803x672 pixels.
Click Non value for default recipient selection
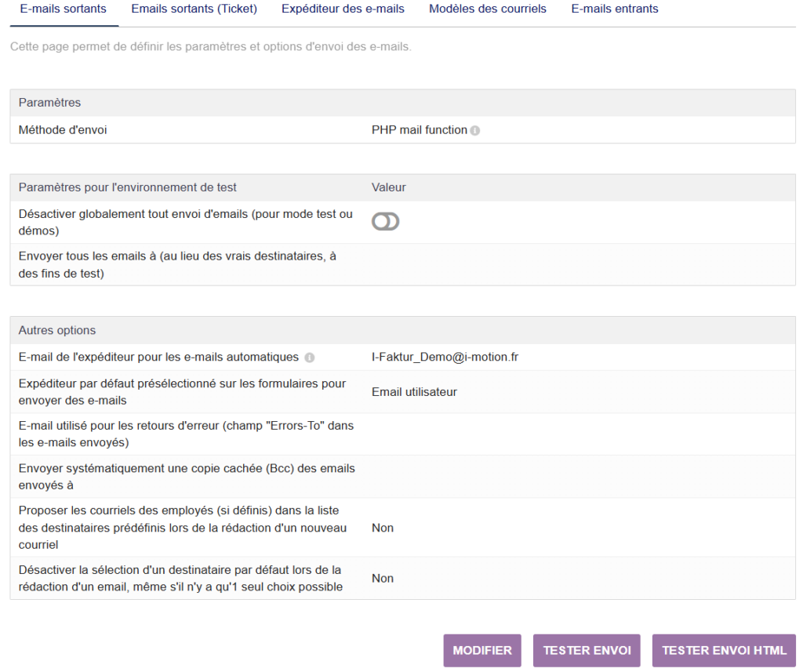click(x=383, y=579)
